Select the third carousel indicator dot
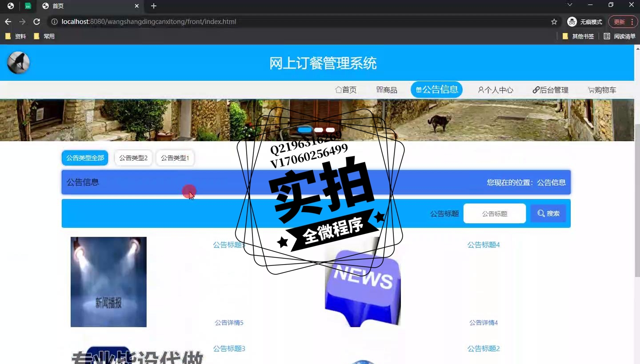 (x=330, y=130)
